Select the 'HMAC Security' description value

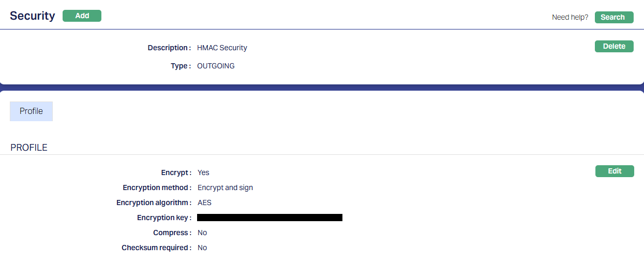[x=222, y=48]
